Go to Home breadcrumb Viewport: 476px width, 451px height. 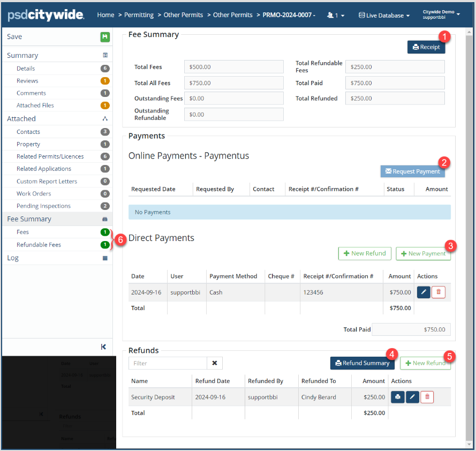tap(105, 15)
